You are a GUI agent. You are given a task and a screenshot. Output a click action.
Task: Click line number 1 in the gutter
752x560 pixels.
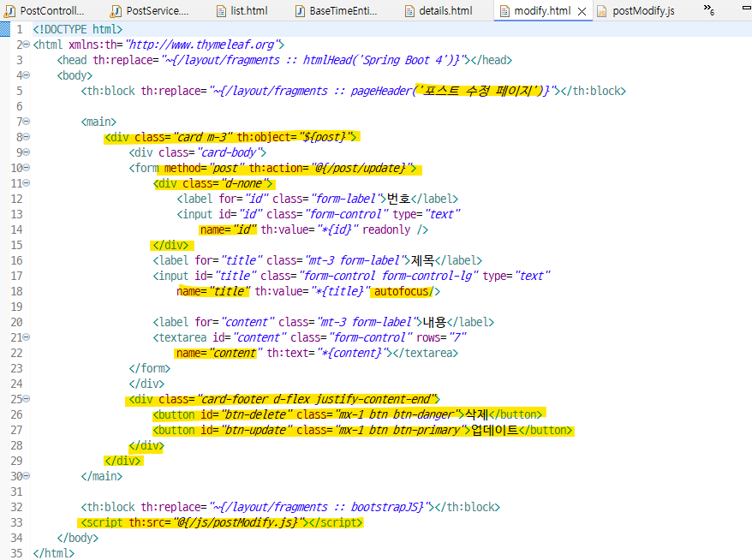tap(19, 29)
